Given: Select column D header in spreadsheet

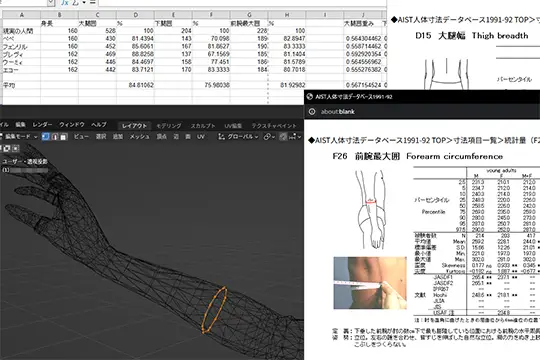Looking at the screenshot, I should coord(135,15).
